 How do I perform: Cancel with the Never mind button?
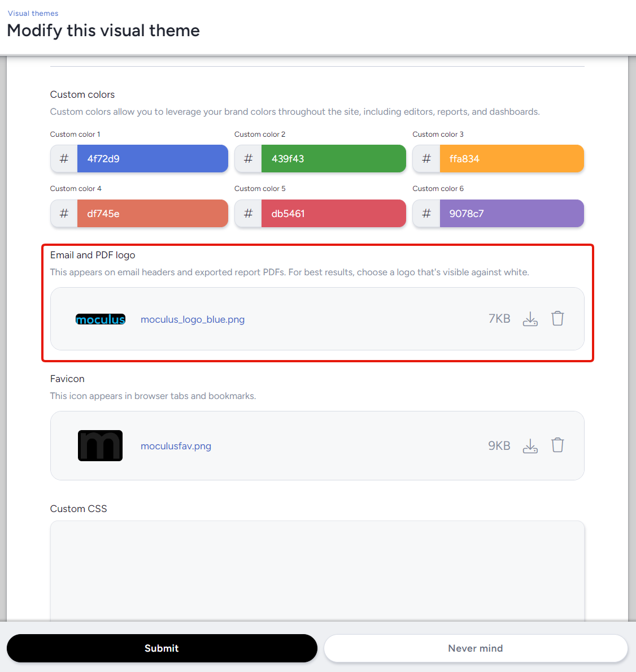pyautogui.click(x=475, y=648)
